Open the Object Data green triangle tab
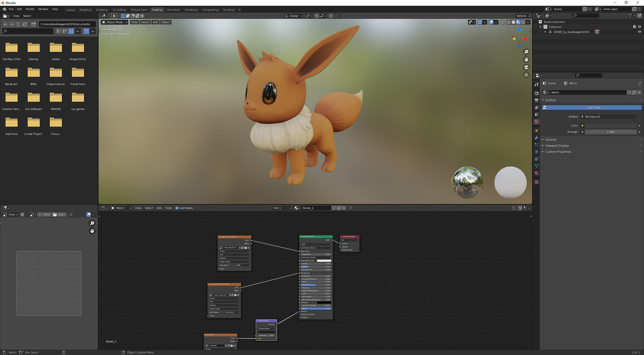Screen dimensions: 644x355 click(x=537, y=166)
